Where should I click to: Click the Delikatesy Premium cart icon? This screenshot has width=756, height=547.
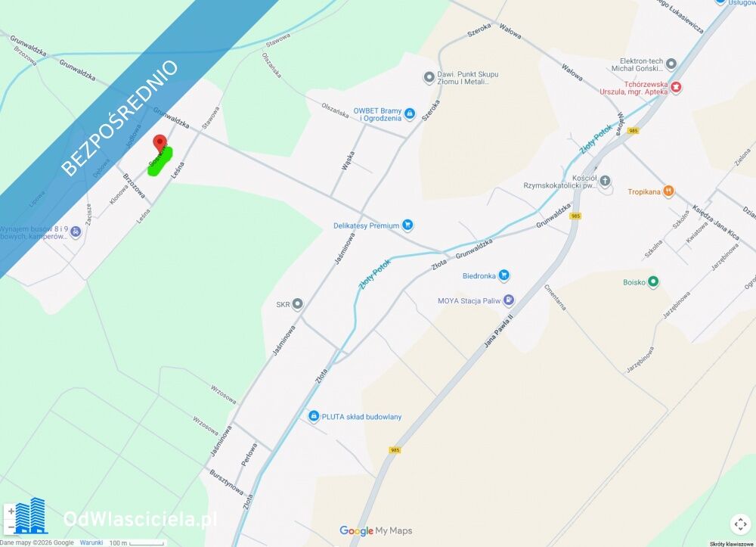pos(407,224)
